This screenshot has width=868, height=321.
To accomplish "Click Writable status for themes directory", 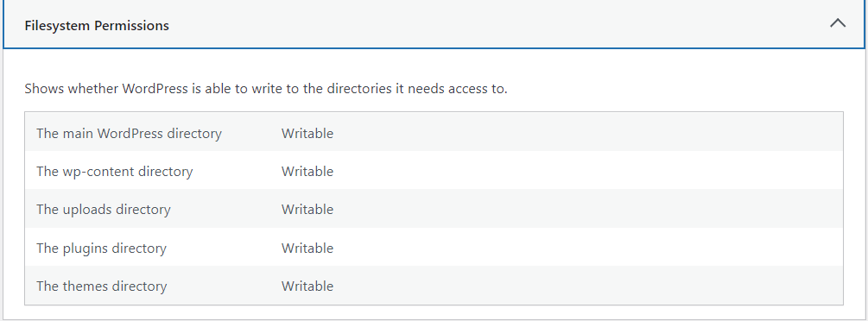I will coord(307,286).
